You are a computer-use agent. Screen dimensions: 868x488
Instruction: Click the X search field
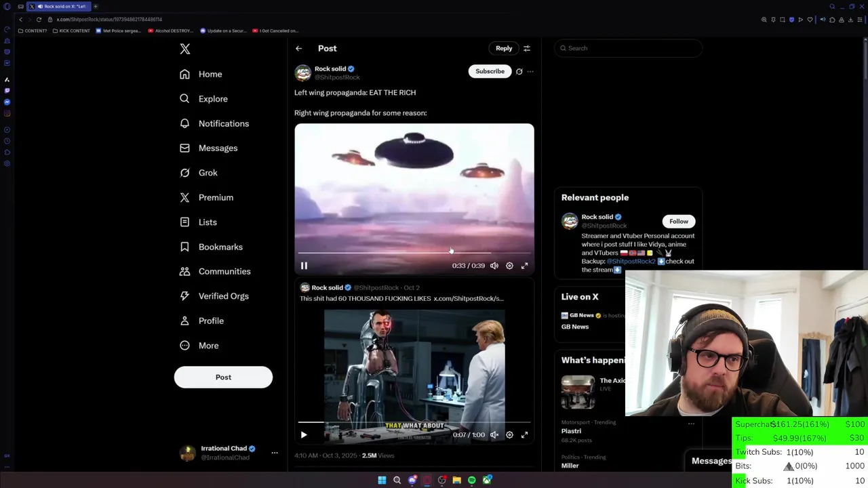pyautogui.click(x=628, y=48)
